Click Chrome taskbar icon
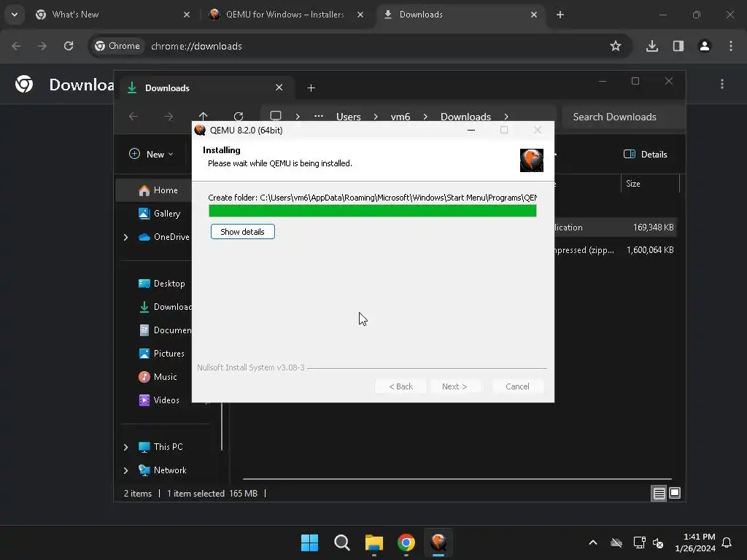This screenshot has width=747, height=560. (406, 542)
